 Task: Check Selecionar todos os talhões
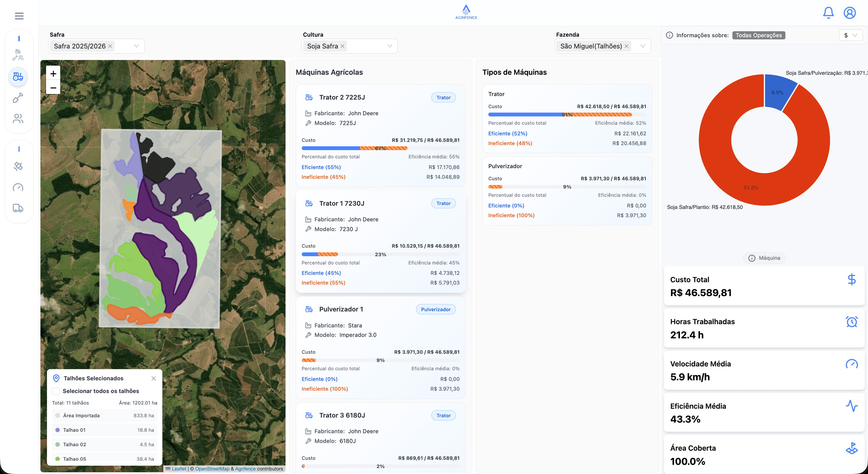[x=56, y=391]
